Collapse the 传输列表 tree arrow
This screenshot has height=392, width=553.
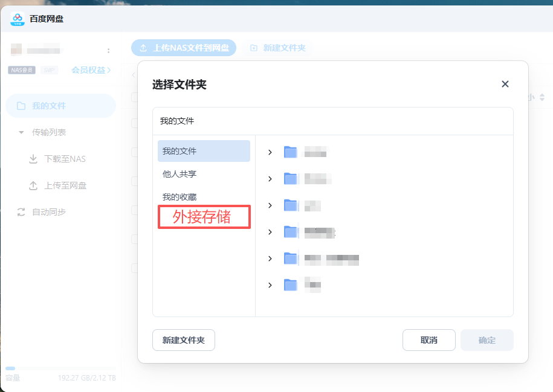click(x=21, y=132)
